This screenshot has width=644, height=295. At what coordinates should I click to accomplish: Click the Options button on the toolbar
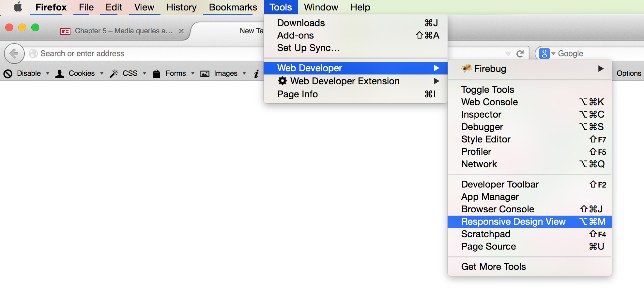coord(628,73)
